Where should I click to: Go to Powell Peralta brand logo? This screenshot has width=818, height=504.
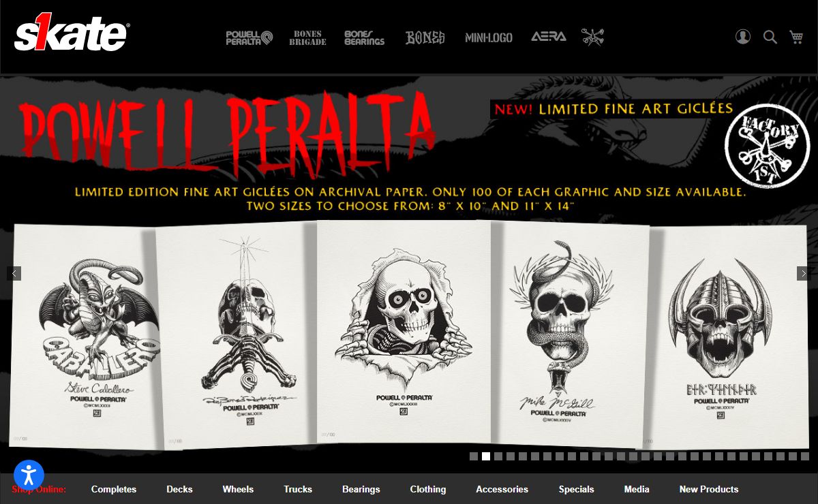(249, 37)
